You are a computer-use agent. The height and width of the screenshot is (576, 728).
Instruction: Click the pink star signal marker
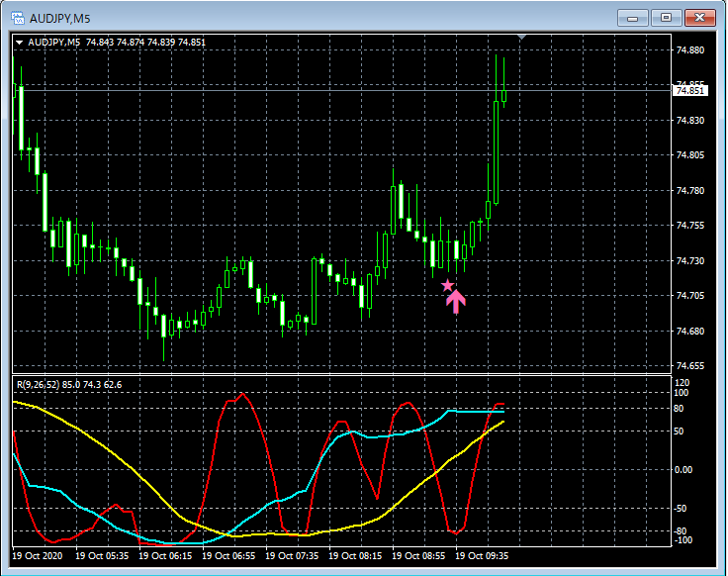(447, 285)
